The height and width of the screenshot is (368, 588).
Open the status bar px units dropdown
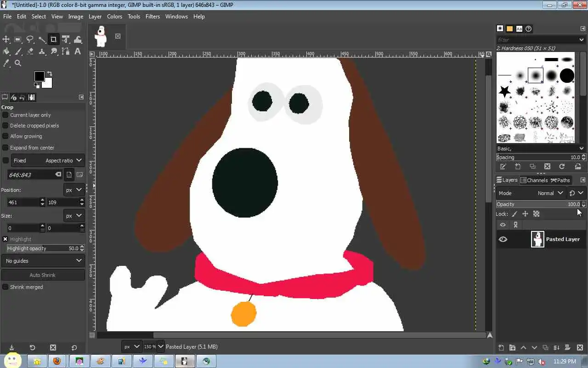click(x=131, y=347)
